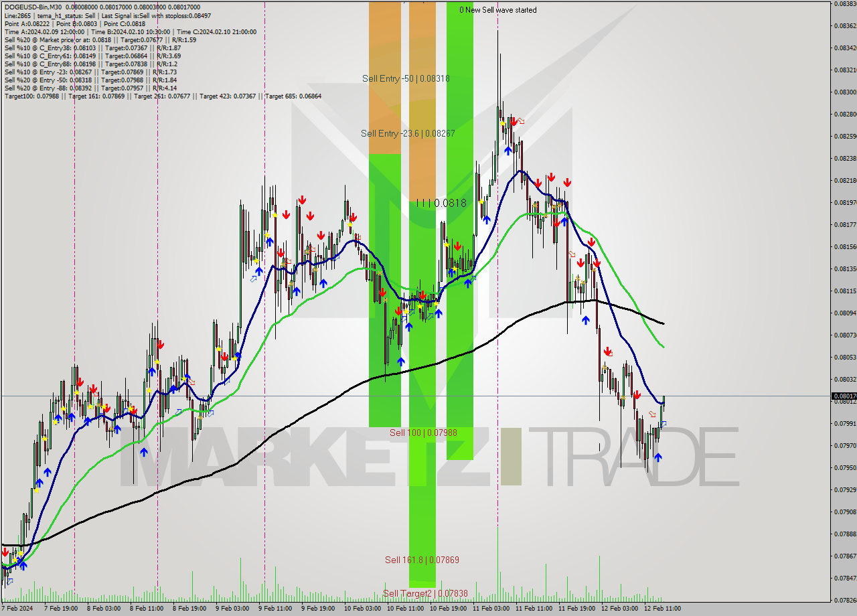Click the 0.08238 price scale label
857x616 pixels.
tap(844, 158)
